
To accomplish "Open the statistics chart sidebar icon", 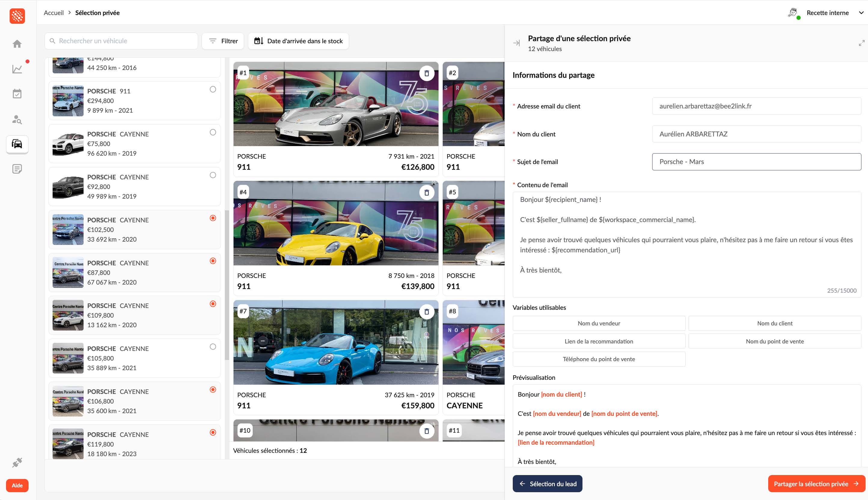I will pyautogui.click(x=17, y=69).
